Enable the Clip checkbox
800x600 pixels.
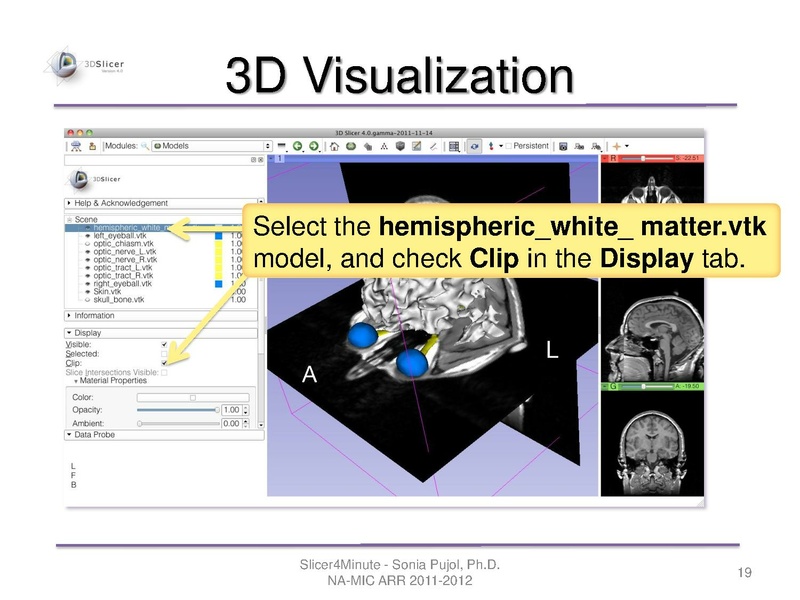click(x=164, y=363)
